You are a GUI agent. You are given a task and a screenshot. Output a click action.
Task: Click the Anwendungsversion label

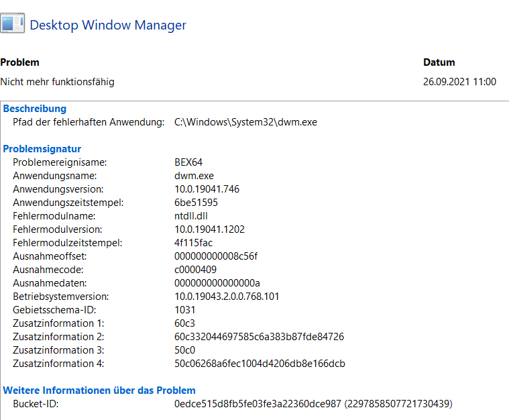58,189
